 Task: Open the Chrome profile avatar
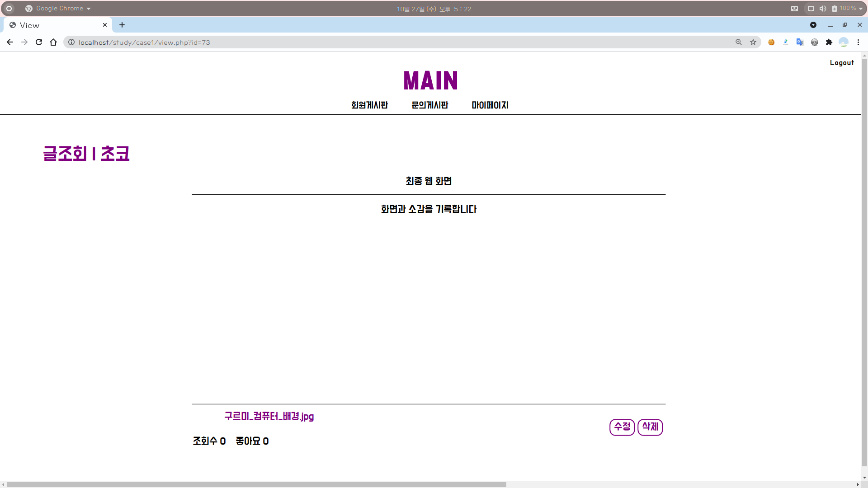click(x=843, y=42)
